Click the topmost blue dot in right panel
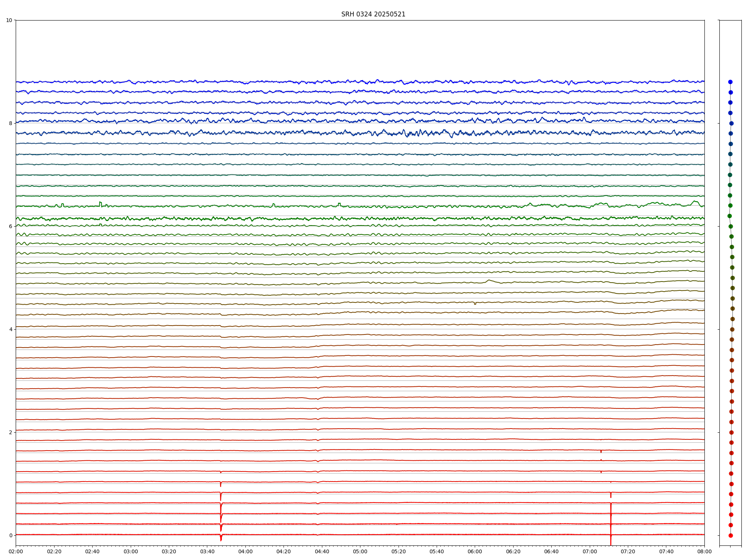 (x=730, y=82)
